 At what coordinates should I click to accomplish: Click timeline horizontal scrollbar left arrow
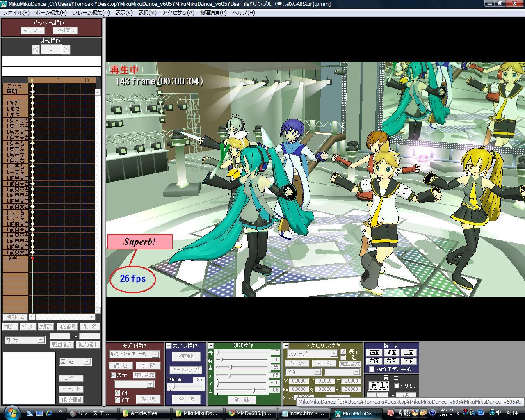pos(32,317)
